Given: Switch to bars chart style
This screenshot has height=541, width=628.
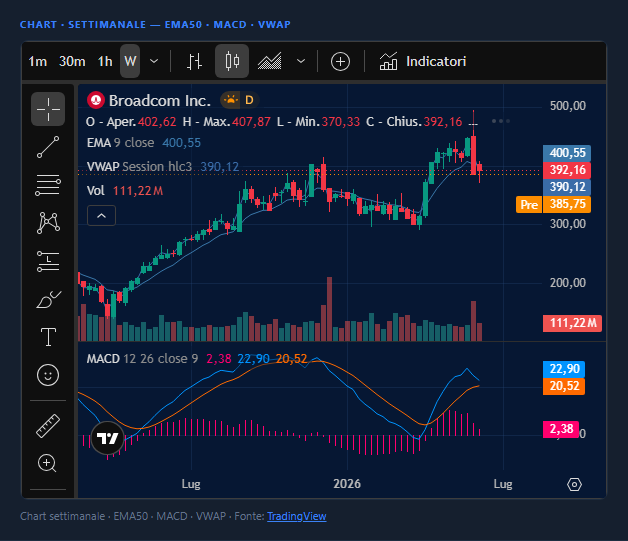Looking at the screenshot, I should tap(195, 61).
